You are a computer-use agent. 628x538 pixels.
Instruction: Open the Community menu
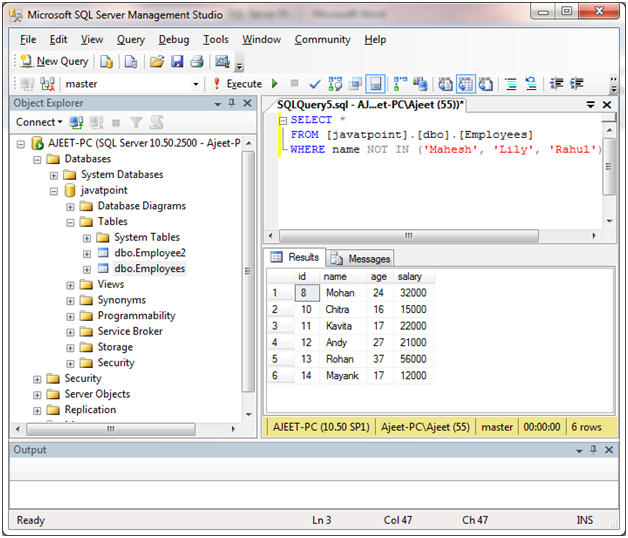322,40
